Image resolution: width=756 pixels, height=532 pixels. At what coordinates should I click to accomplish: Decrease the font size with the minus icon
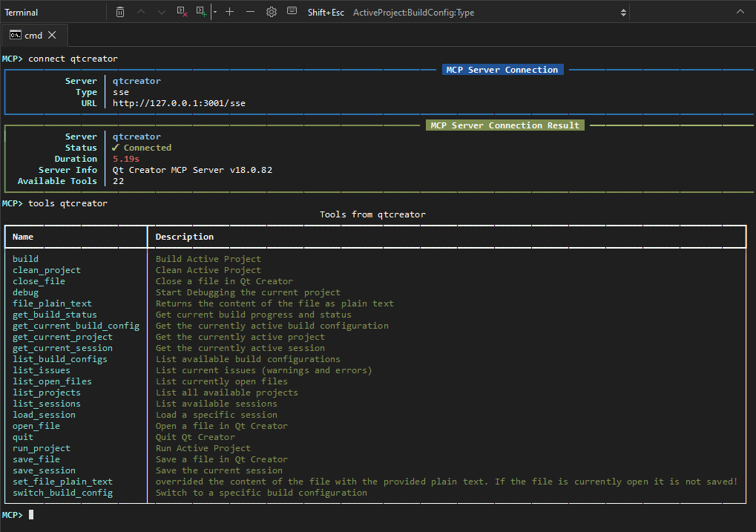pyautogui.click(x=250, y=12)
